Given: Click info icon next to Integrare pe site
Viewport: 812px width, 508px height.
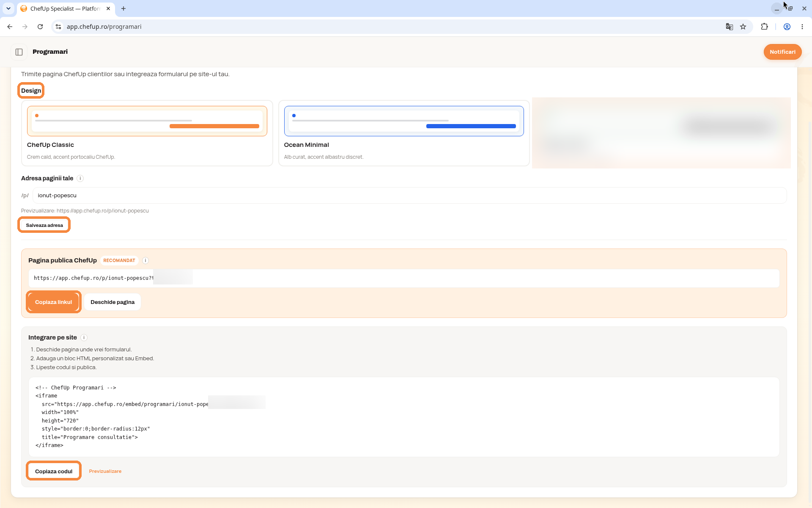Looking at the screenshot, I should (x=84, y=338).
